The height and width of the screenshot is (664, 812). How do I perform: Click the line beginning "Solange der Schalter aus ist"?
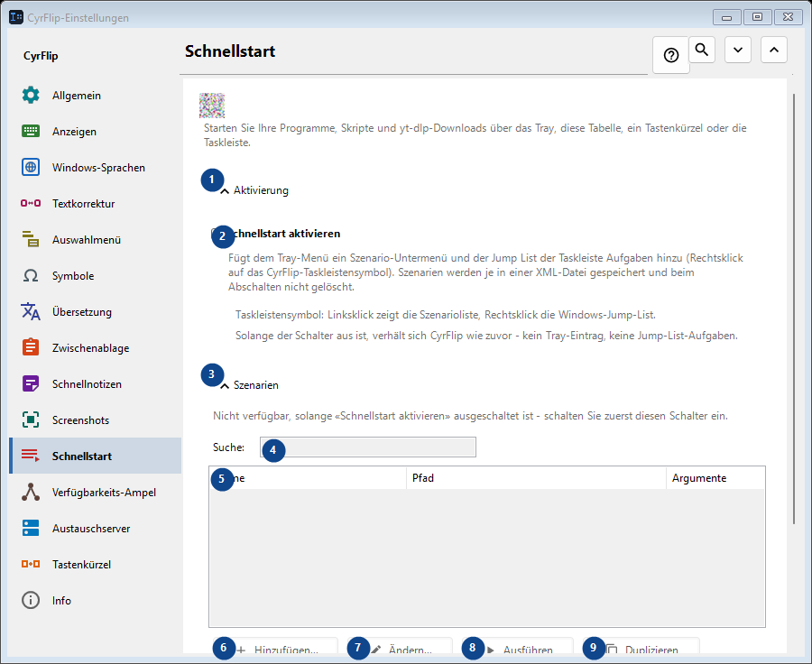point(486,336)
